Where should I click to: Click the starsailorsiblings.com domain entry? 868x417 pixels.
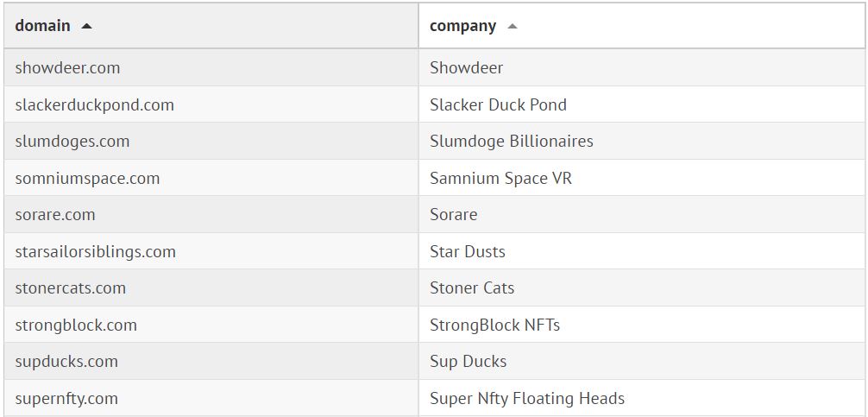pyautogui.click(x=95, y=251)
